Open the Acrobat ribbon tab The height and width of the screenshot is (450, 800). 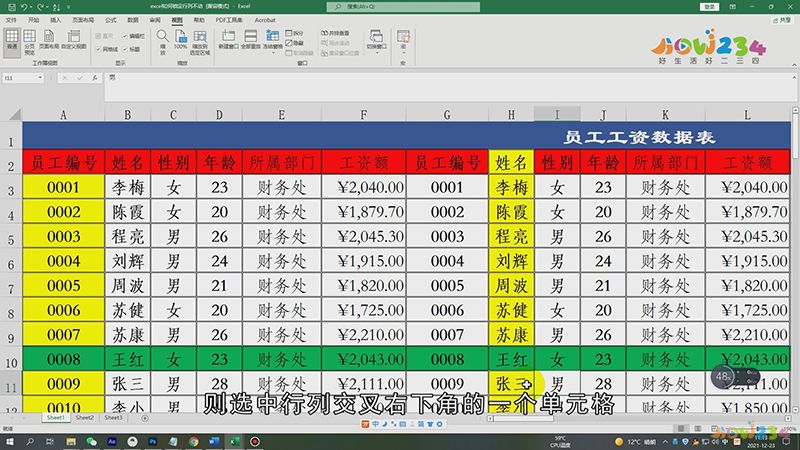[x=265, y=20]
